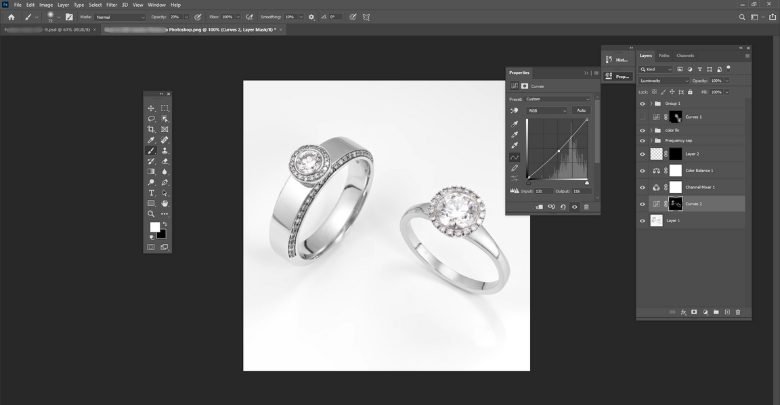Open the File menu

pyautogui.click(x=17, y=5)
